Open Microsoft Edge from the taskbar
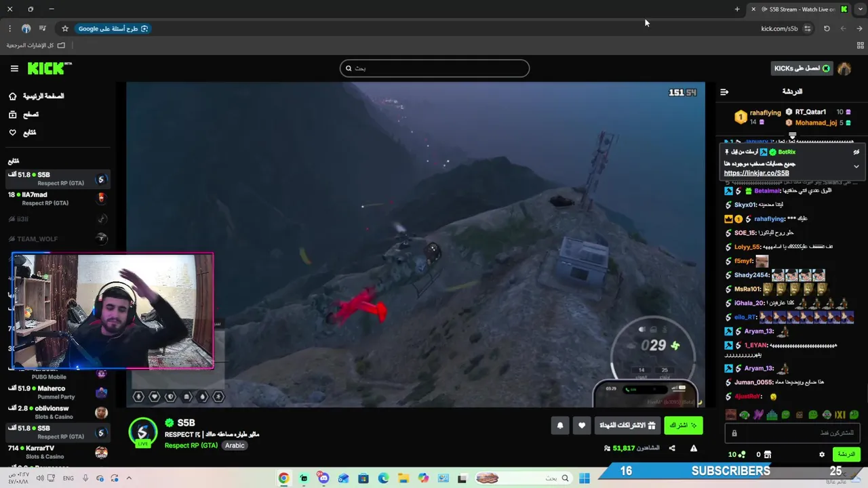This screenshot has width=868, height=488. pos(383,479)
